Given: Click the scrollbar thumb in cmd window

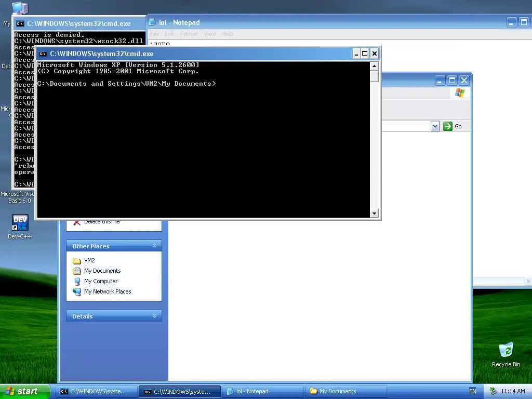Looking at the screenshot, I should [x=374, y=76].
